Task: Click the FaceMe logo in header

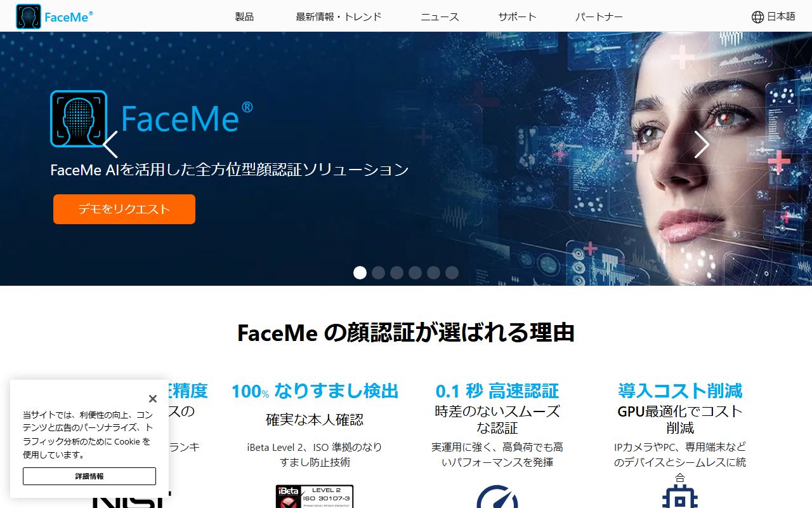Action: pos(55,17)
